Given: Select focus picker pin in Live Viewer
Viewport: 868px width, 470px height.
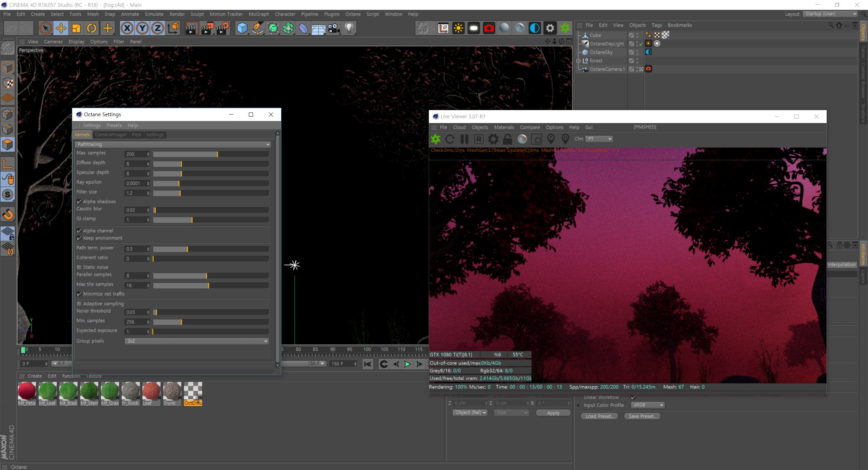Looking at the screenshot, I should [551, 139].
